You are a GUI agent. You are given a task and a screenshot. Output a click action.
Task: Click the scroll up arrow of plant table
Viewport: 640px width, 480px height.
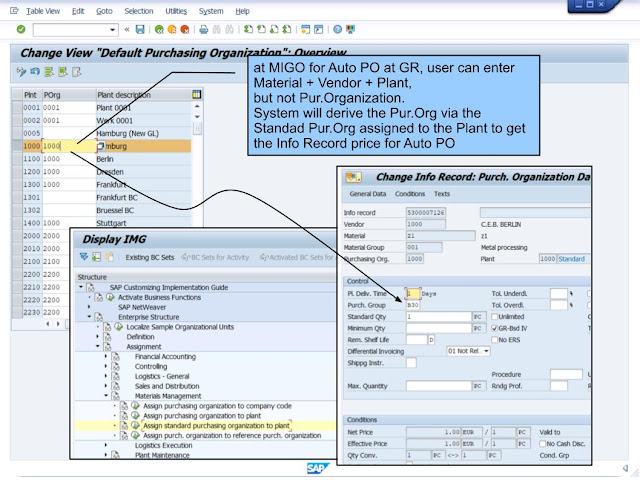(x=197, y=107)
